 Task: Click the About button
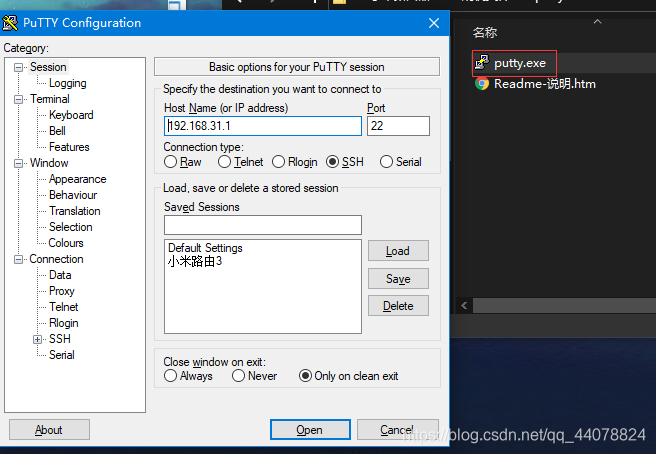click(x=49, y=430)
